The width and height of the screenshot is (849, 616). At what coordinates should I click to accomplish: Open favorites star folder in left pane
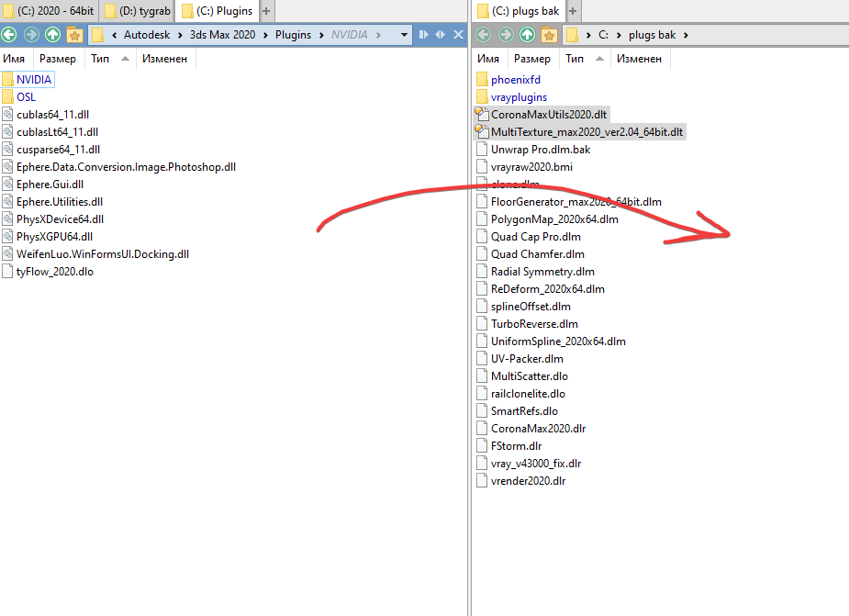[x=75, y=35]
